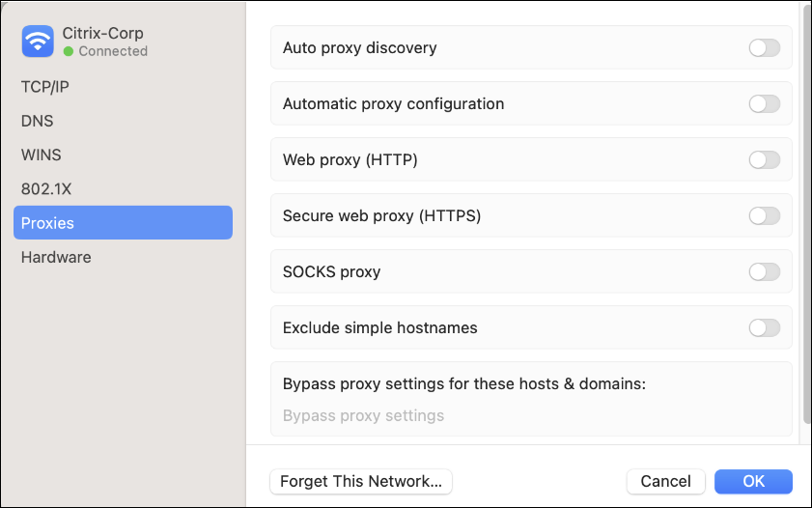The width and height of the screenshot is (812, 508).
Task: Click the Wi-Fi network icon
Action: (38, 42)
